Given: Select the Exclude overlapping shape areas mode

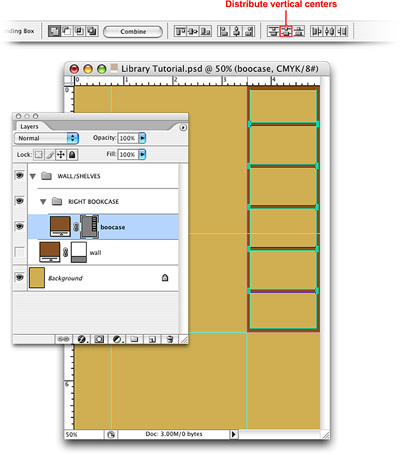Looking at the screenshot, I should pos(92,31).
